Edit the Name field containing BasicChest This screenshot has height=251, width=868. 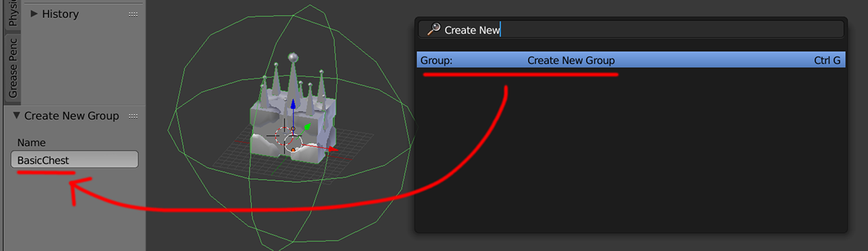coord(75,160)
